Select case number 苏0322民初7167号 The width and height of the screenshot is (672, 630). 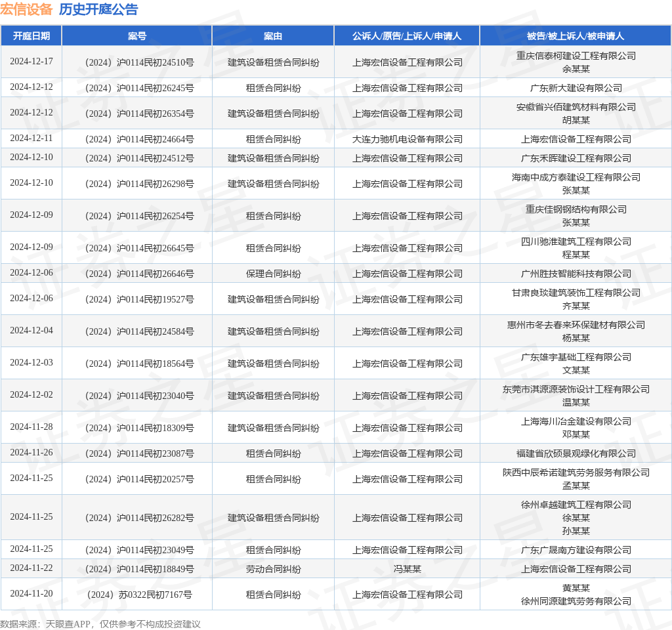pyautogui.click(x=140, y=595)
